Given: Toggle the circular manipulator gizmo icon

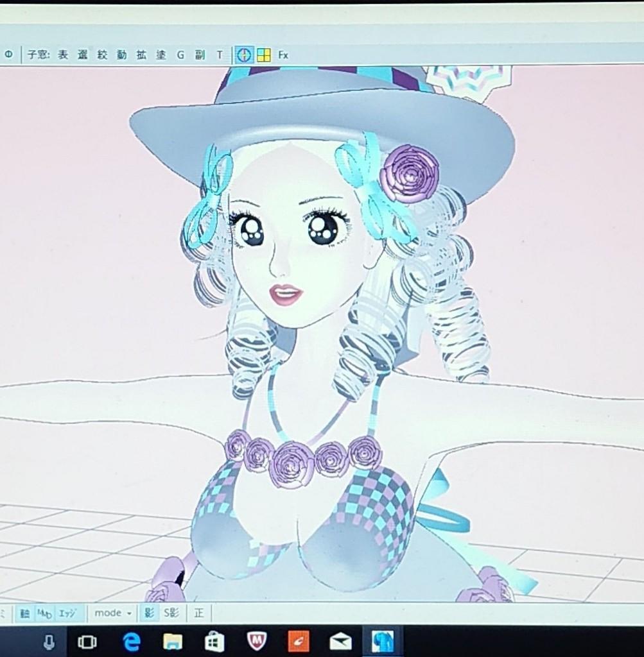Looking at the screenshot, I should pos(244,55).
